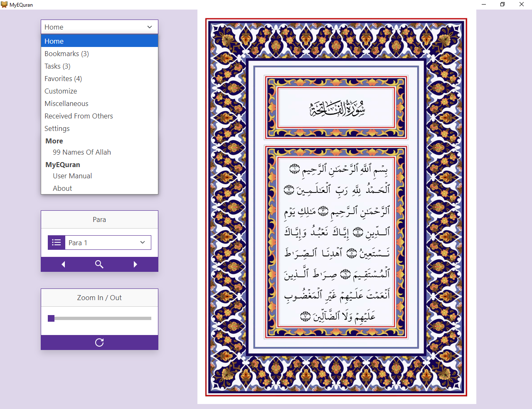The width and height of the screenshot is (532, 409).
Task: Open Received From Others
Action: 79,116
